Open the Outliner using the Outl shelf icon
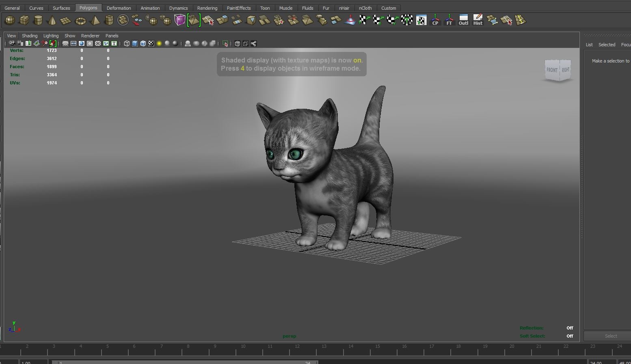 click(x=463, y=20)
